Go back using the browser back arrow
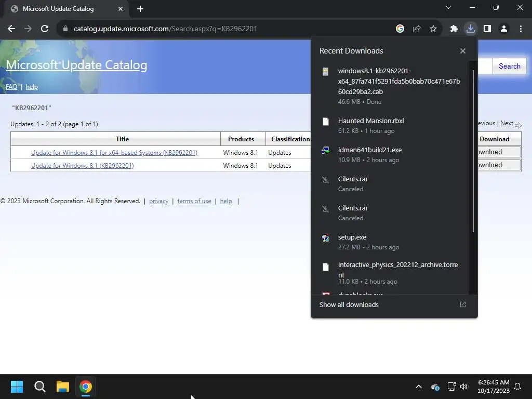This screenshot has width=532, height=399. pos(11,29)
